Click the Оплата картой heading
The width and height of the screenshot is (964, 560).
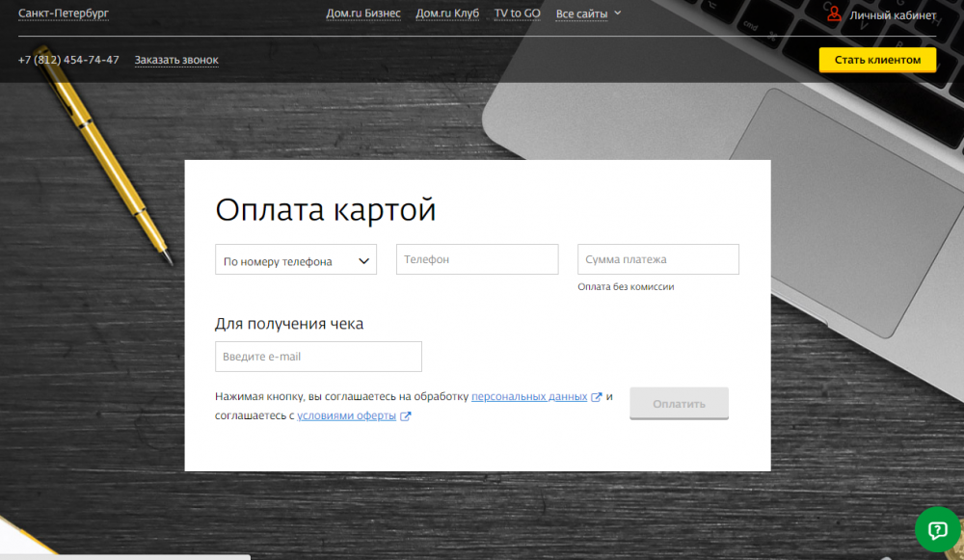325,209
